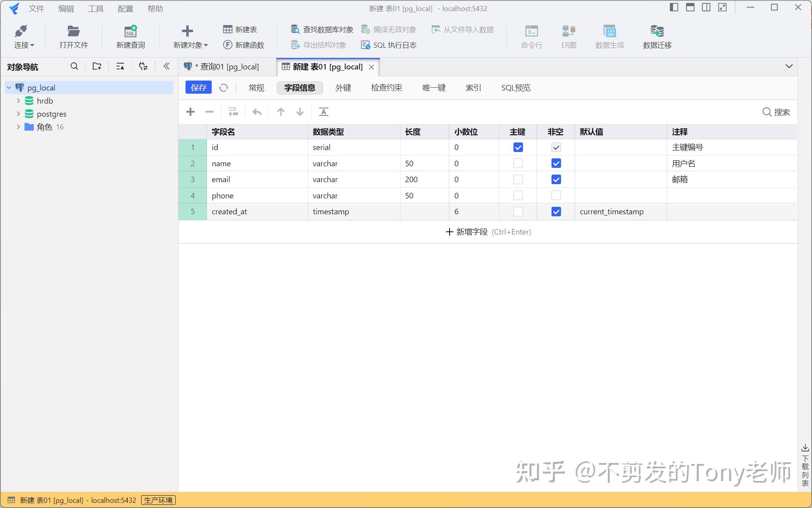Expand the 角色 folder in navigation
The height and width of the screenshot is (508, 812).
point(18,127)
